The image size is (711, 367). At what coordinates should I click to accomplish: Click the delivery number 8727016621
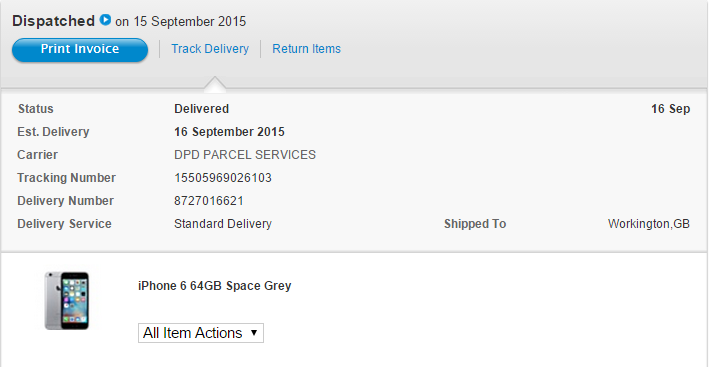[209, 201]
